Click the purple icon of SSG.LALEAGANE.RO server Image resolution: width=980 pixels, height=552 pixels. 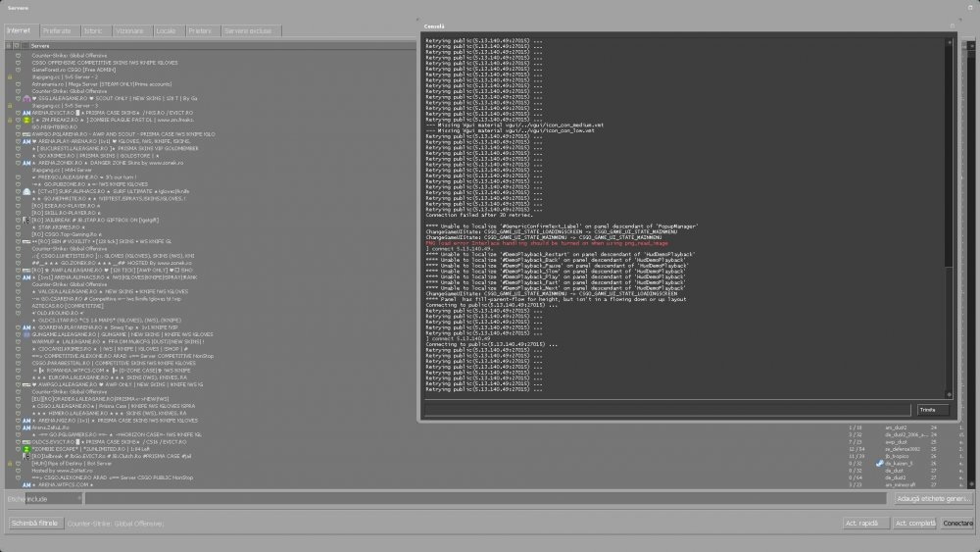click(26, 99)
